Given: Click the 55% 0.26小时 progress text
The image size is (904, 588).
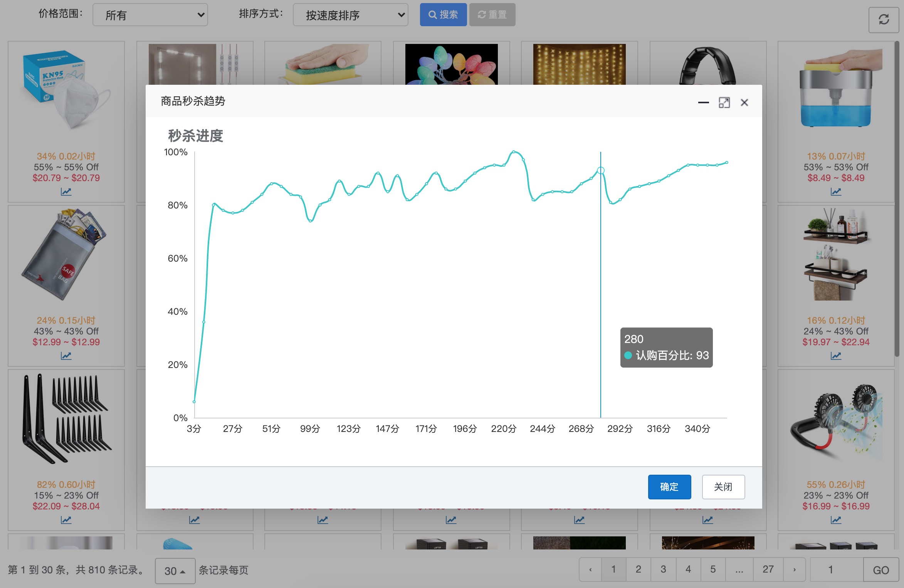Looking at the screenshot, I should [836, 485].
